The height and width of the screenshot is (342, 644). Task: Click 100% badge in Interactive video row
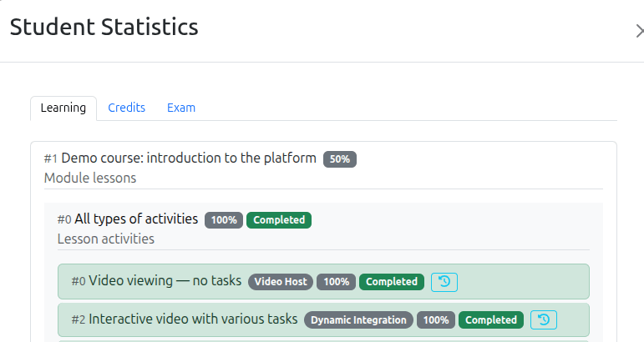point(436,319)
